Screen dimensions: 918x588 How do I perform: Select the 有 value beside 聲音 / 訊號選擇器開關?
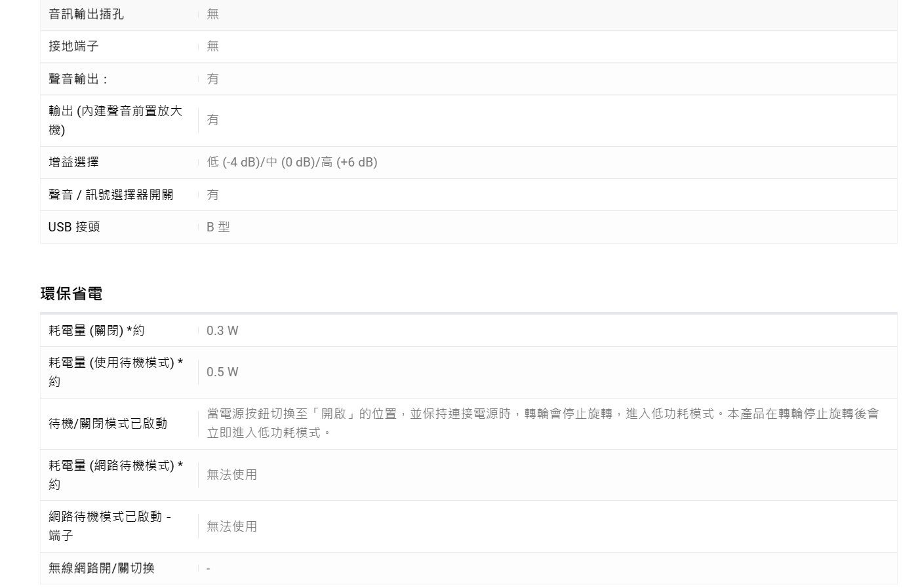click(212, 195)
